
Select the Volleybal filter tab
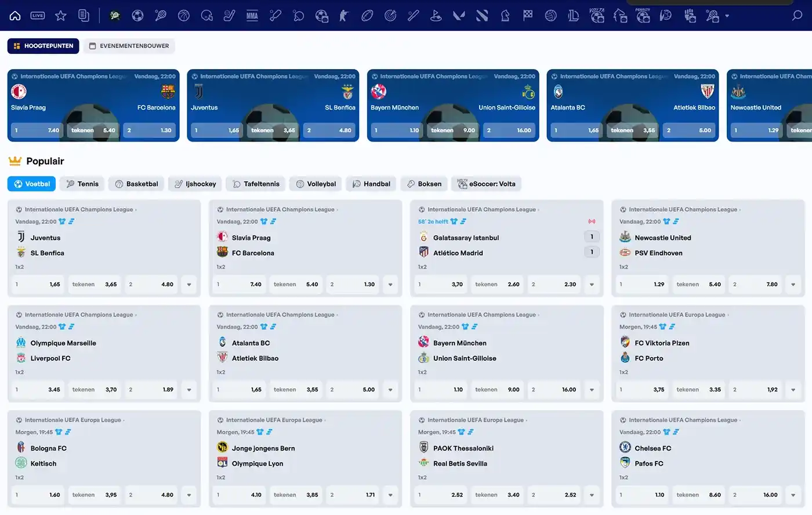[316, 184]
